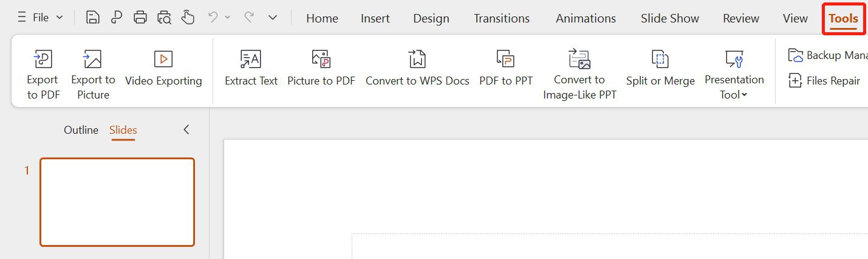
Task: Launch Picture to PDF converter
Action: pos(321,60)
